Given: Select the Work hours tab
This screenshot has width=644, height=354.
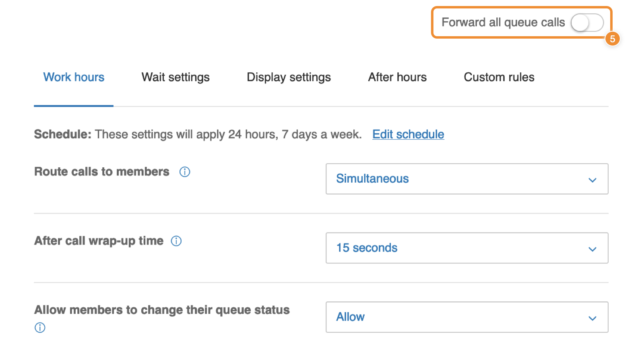Looking at the screenshot, I should 74,77.
